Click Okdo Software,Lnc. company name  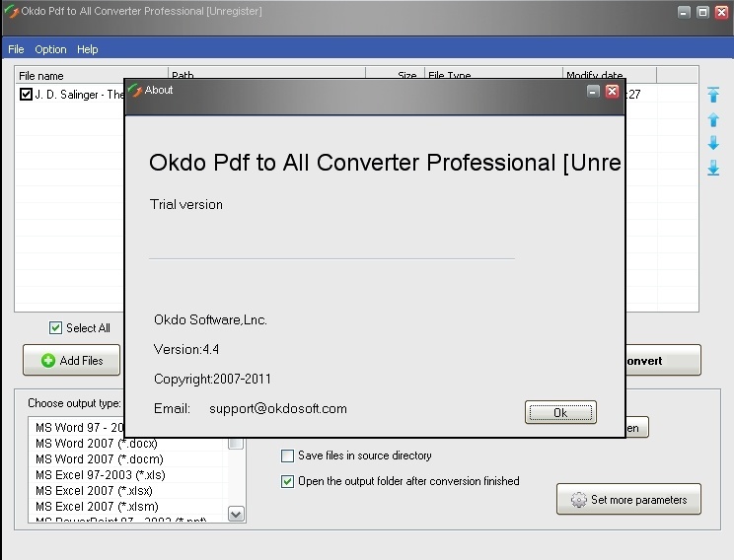click(x=210, y=320)
